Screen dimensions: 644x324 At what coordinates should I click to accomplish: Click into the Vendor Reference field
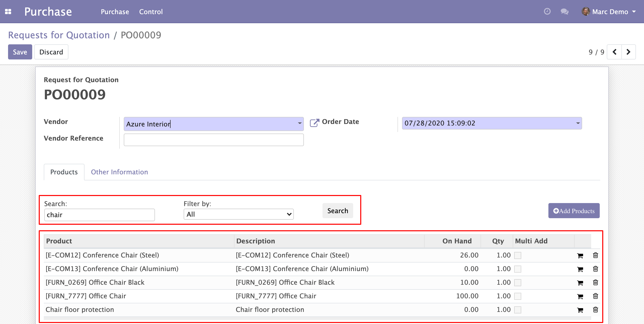click(214, 140)
